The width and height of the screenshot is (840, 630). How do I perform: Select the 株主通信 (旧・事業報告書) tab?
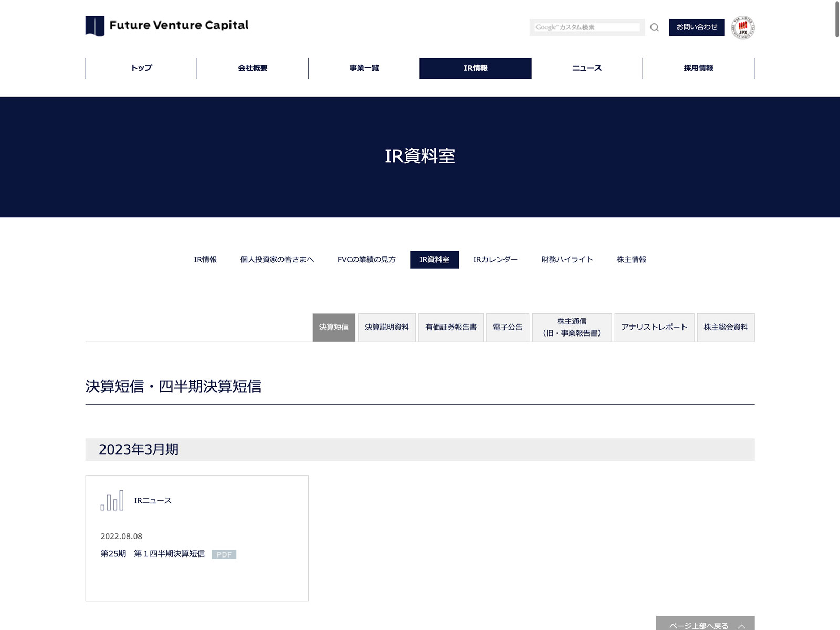[572, 327]
